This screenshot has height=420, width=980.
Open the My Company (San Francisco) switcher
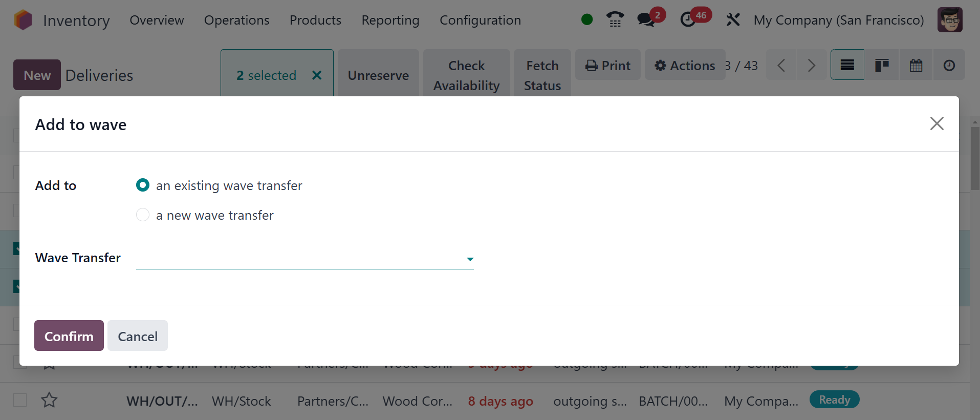pos(838,20)
